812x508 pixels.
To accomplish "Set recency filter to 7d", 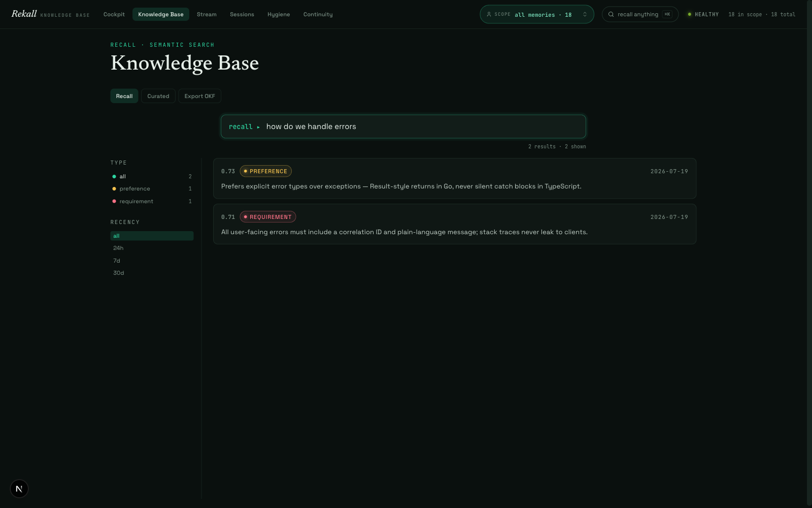I will [152, 261].
